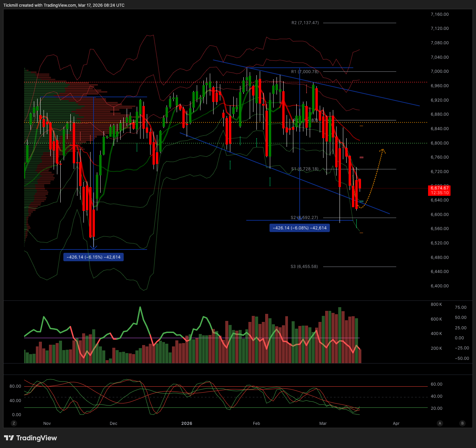Click the 7,160.00 price scale label
476x448 pixels.
click(x=439, y=14)
